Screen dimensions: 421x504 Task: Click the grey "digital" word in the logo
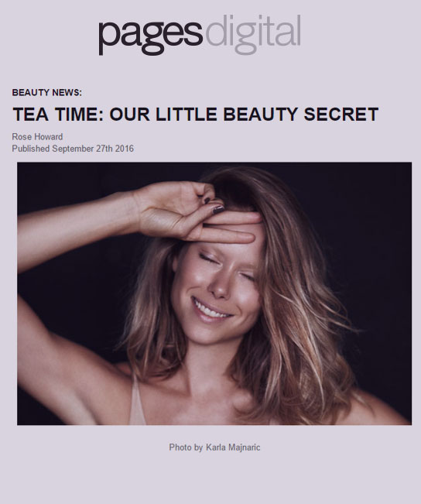coord(253,34)
